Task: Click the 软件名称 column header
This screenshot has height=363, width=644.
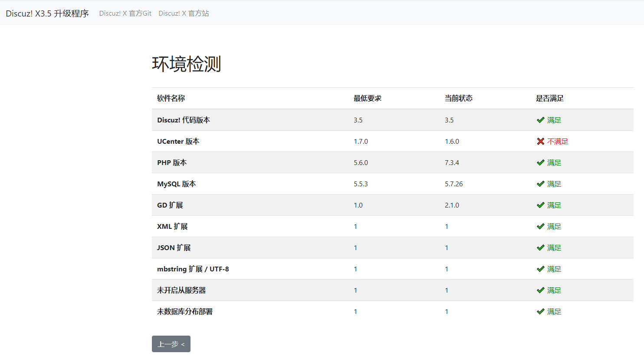Action: [x=171, y=98]
